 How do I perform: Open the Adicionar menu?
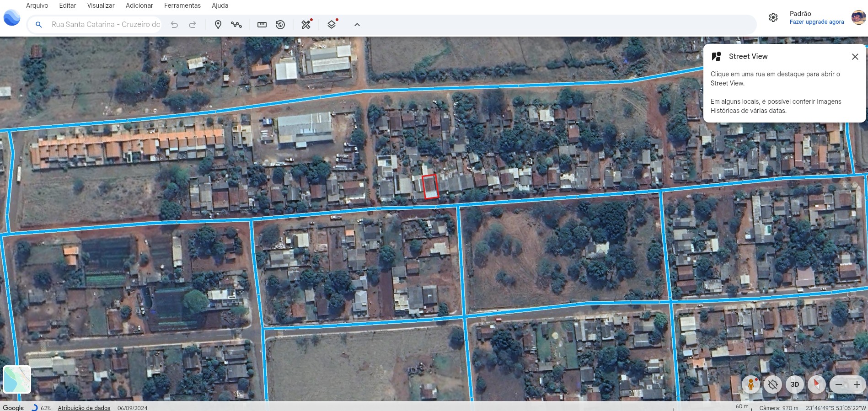click(x=139, y=5)
